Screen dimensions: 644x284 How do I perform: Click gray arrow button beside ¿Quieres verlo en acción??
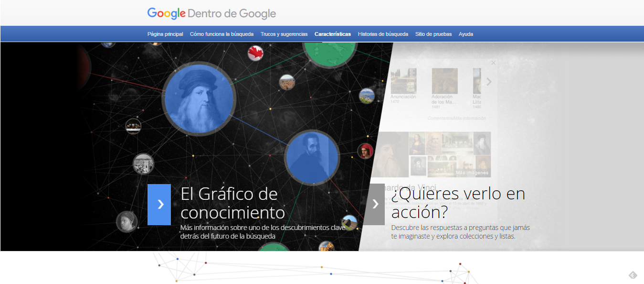(x=374, y=204)
